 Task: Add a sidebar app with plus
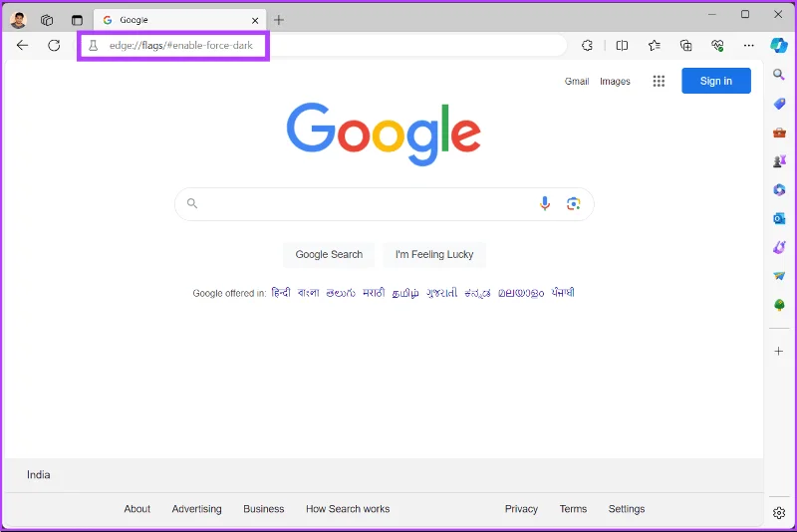pos(779,351)
